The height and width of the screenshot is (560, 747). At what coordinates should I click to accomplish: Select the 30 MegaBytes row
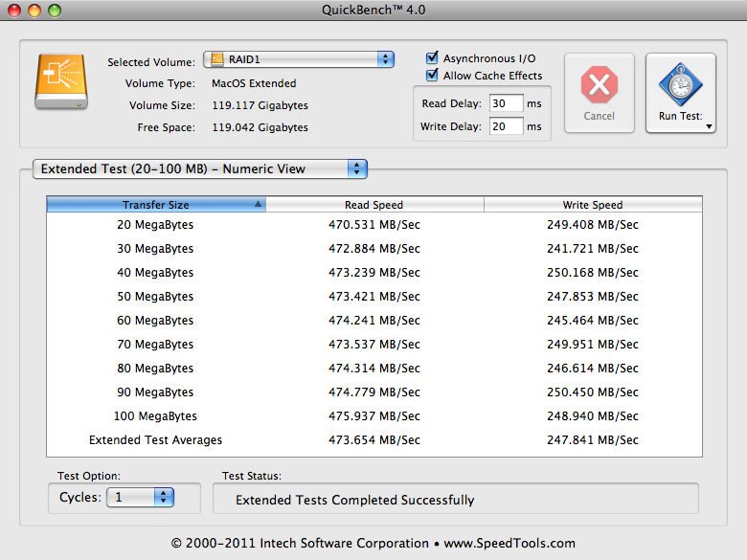[374, 248]
